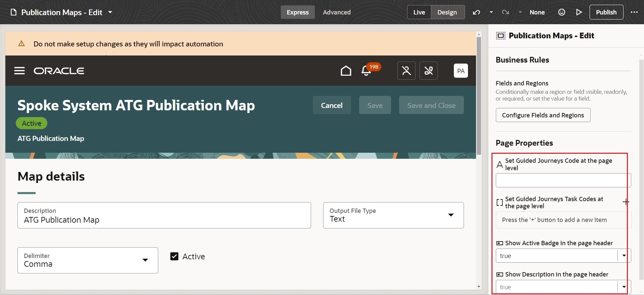
Task: Open the redo history dropdown arrow
Action: (520, 12)
